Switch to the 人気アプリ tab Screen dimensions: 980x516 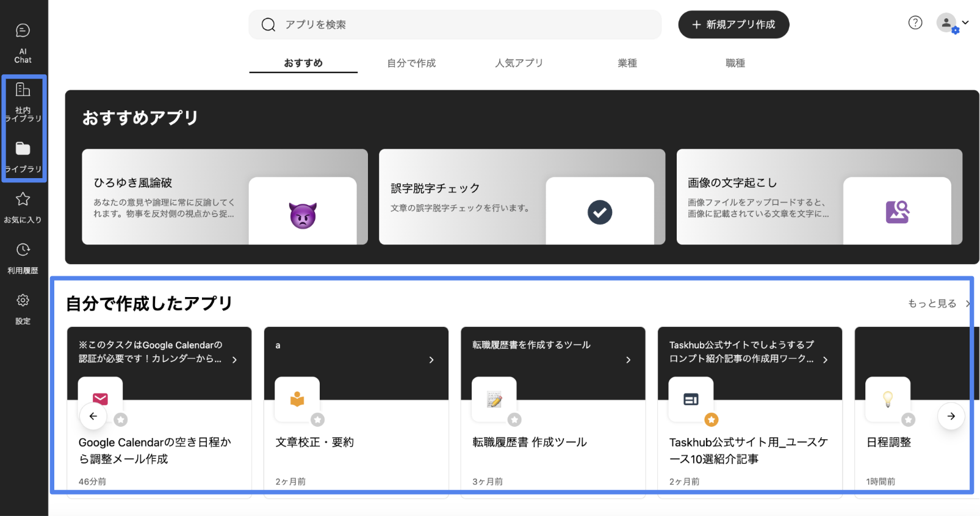tap(519, 63)
